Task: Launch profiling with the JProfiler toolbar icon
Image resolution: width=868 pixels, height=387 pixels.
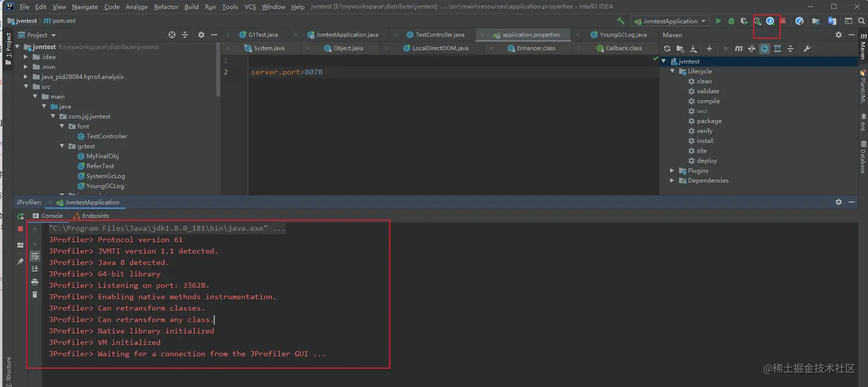Action: (771, 21)
